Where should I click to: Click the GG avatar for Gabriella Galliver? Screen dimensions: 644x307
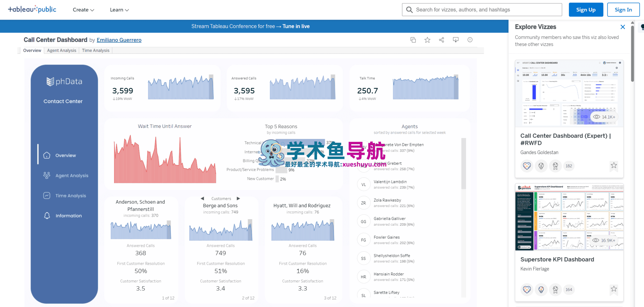[364, 222]
